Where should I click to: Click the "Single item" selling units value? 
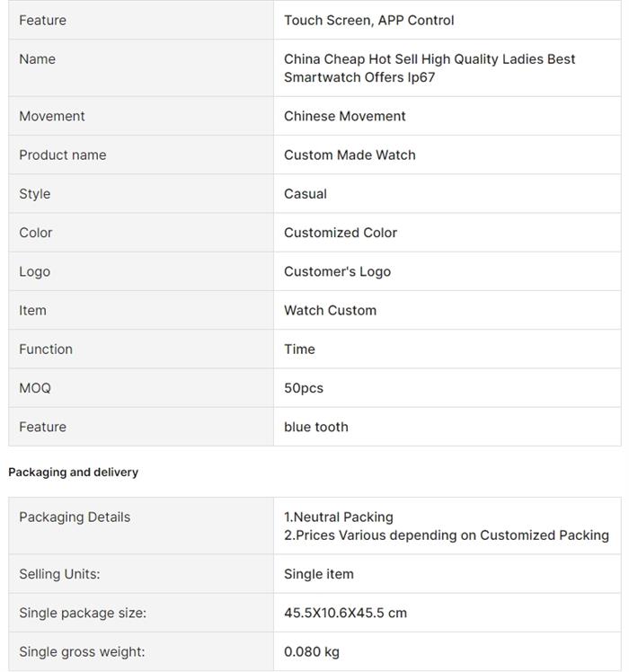[319, 574]
